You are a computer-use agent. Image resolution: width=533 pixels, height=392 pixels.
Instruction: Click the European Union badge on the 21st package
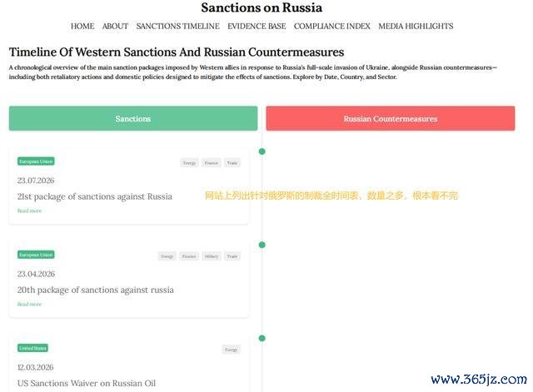[36, 161]
